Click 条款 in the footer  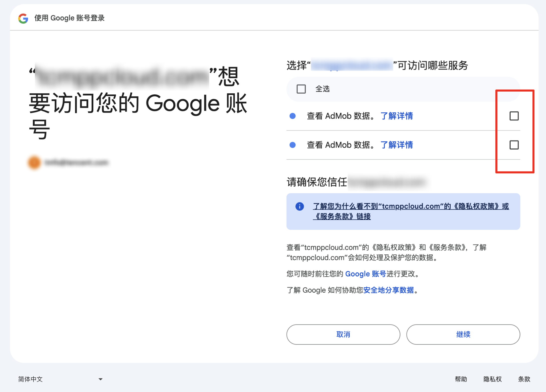[x=524, y=379]
